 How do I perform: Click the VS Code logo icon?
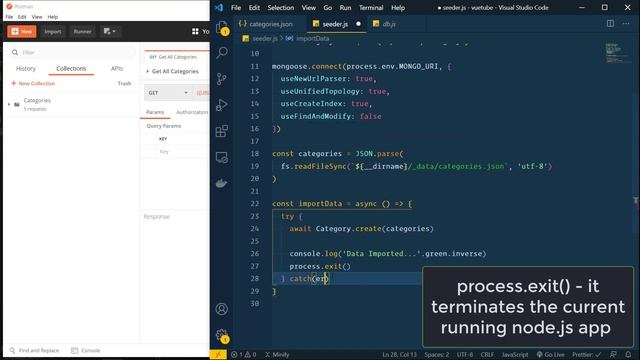[219, 8]
